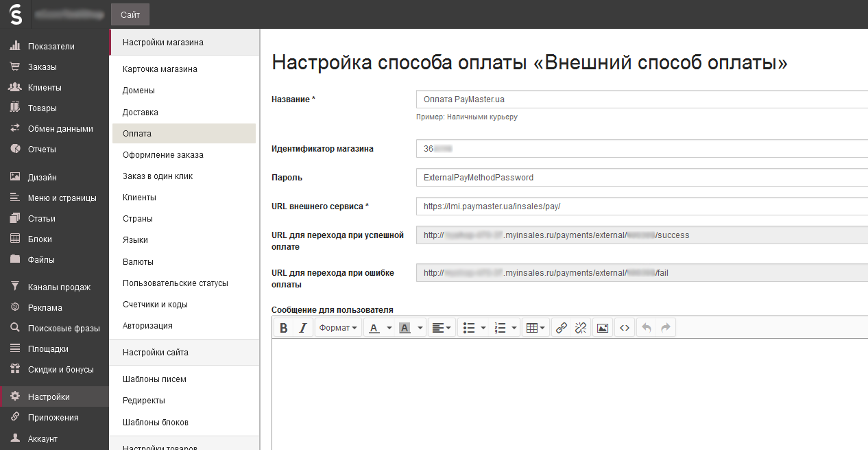Open Пользовательские статусы settings
The image size is (868, 450).
176,283
